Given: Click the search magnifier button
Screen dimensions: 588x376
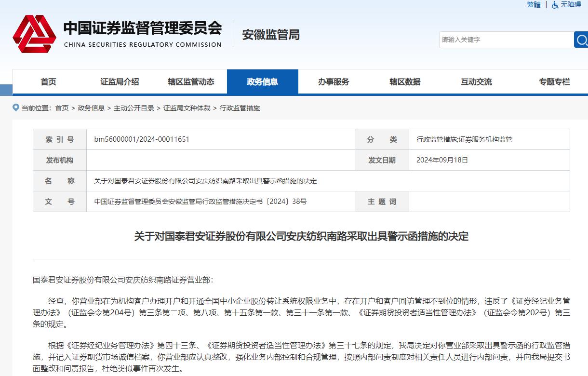Looking at the screenshot, I should [581, 40].
